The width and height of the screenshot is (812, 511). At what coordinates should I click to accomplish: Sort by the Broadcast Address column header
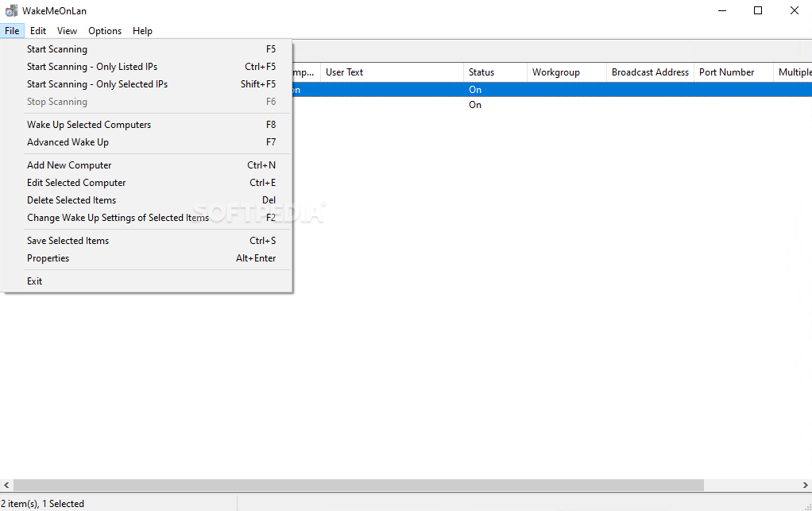tap(650, 72)
